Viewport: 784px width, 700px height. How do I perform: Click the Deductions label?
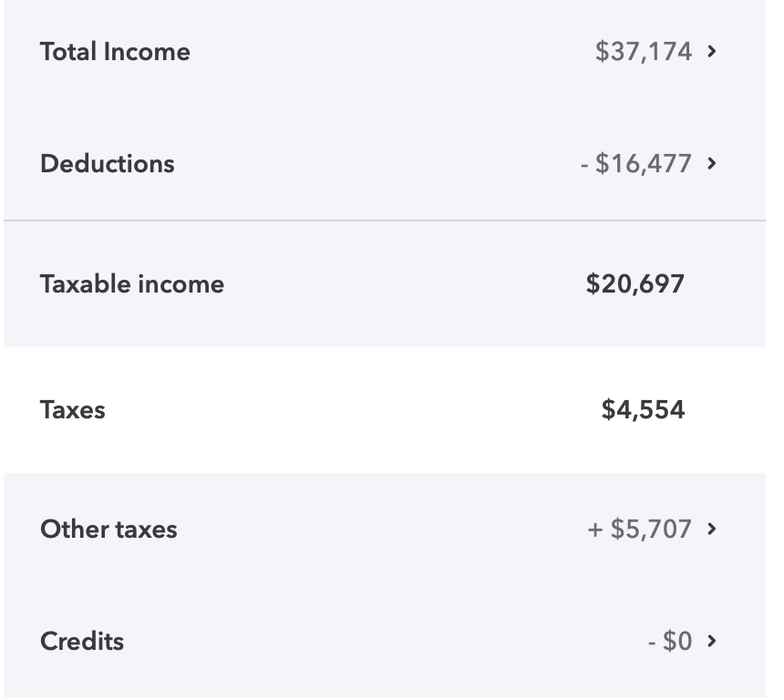[107, 163]
